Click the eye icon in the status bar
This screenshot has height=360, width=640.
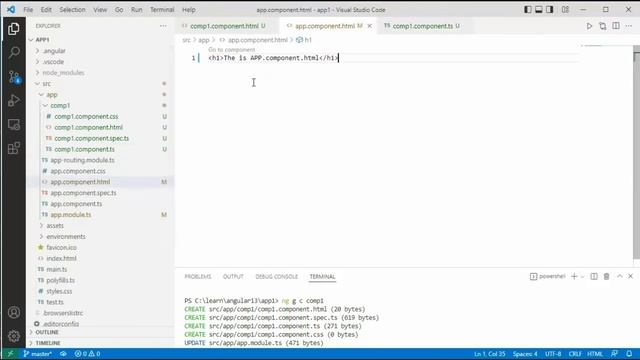point(63,354)
